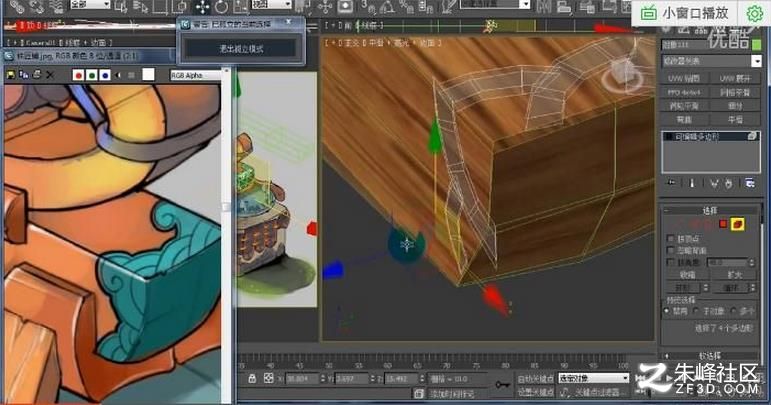Toggle Spinner Snap icon
This screenshot has width=771, height=405.
pos(426,6)
